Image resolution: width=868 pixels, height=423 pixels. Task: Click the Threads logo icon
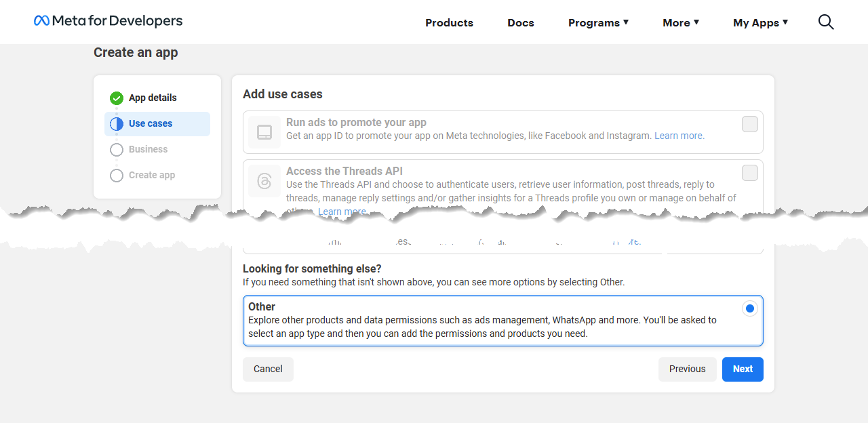point(264,181)
